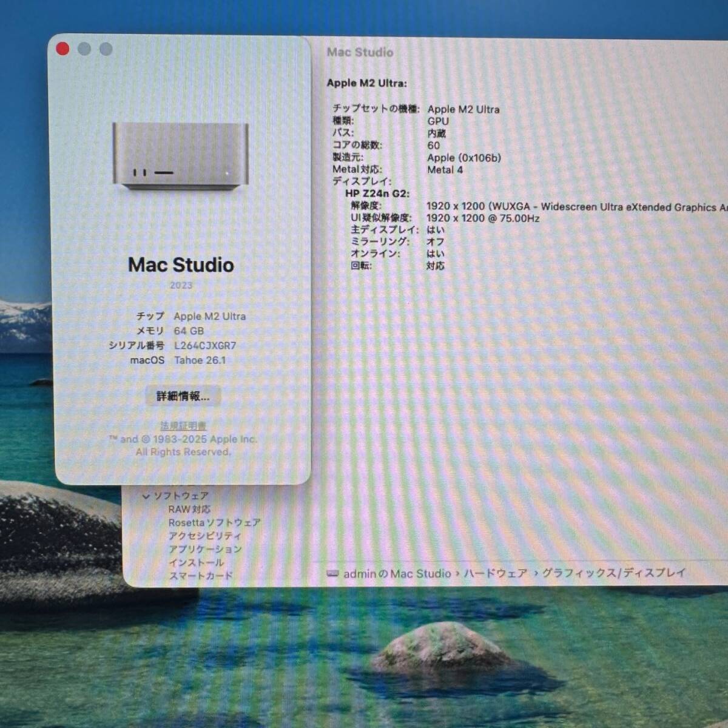Click the GPU type value
Screen dimensions: 728x728
coord(438,121)
